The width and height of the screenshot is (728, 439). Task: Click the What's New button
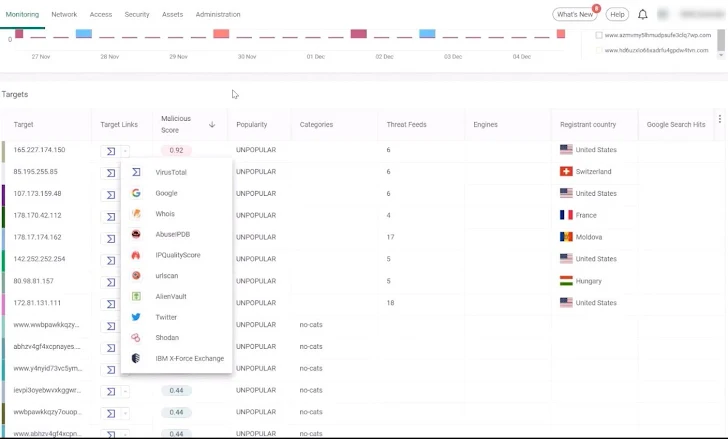[575, 15]
